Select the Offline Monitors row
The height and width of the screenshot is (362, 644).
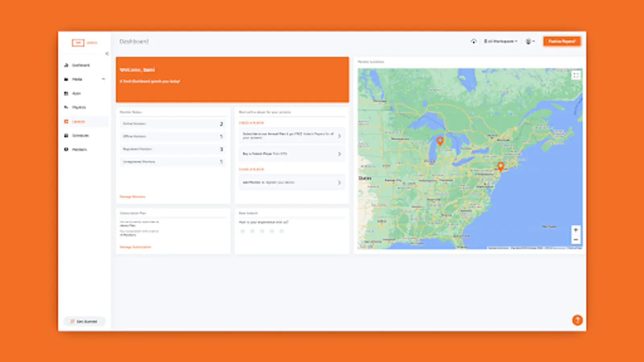173,136
